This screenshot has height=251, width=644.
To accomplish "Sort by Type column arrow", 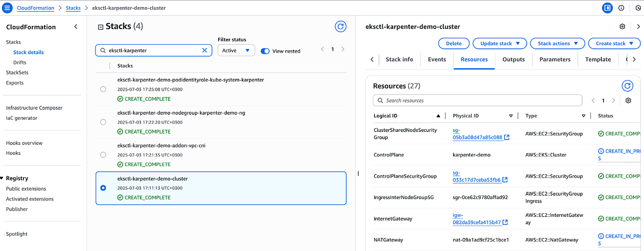I will [x=583, y=116].
